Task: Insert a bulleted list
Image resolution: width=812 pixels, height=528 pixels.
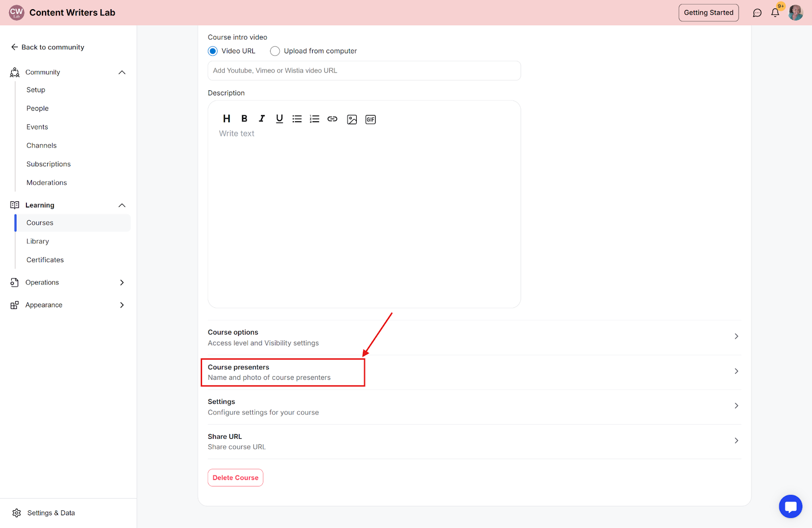Action: click(297, 119)
